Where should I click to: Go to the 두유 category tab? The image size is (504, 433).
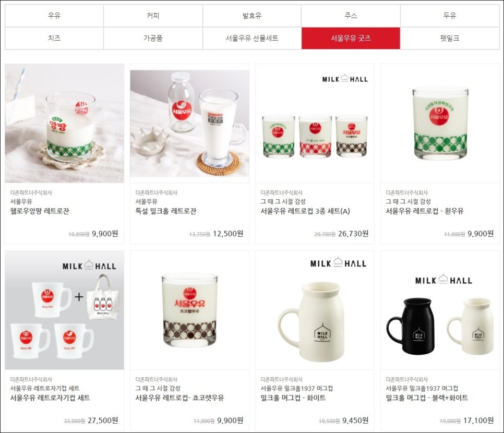click(x=450, y=16)
